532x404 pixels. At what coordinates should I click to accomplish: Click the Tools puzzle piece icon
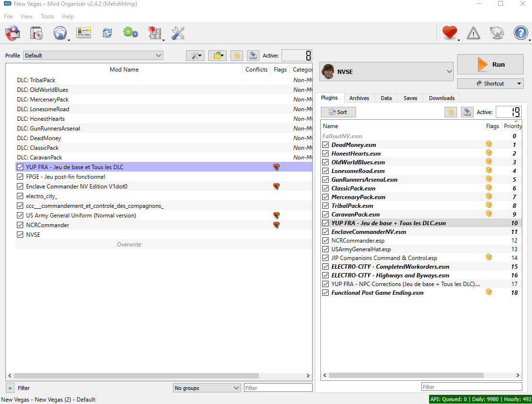(x=155, y=33)
